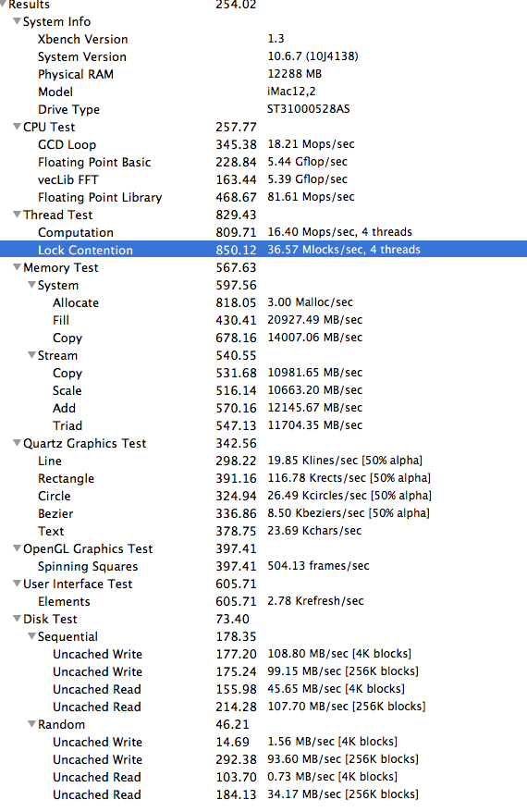Click the 10981.65 MB/sec Stream Copy result
Image resolution: width=527 pixels, height=812 pixels.
click(314, 373)
